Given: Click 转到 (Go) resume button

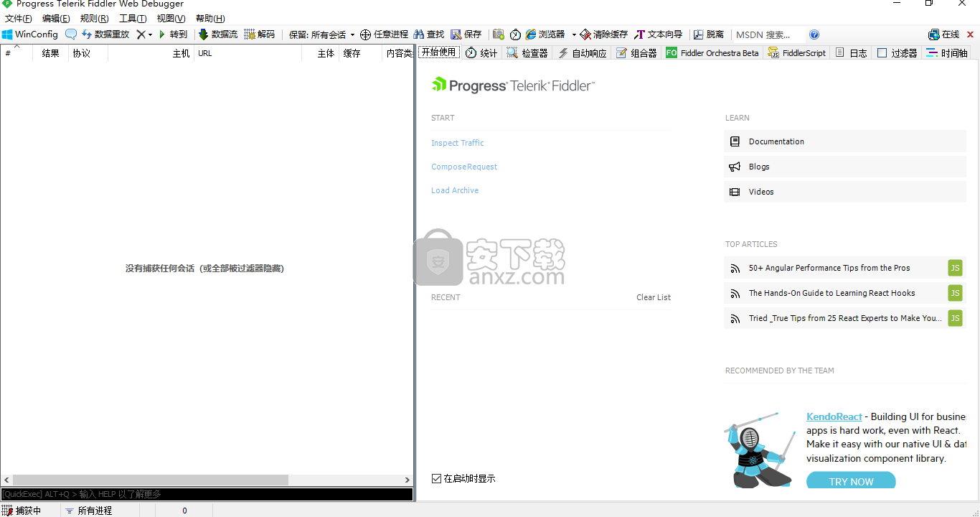Looking at the screenshot, I should (173, 34).
